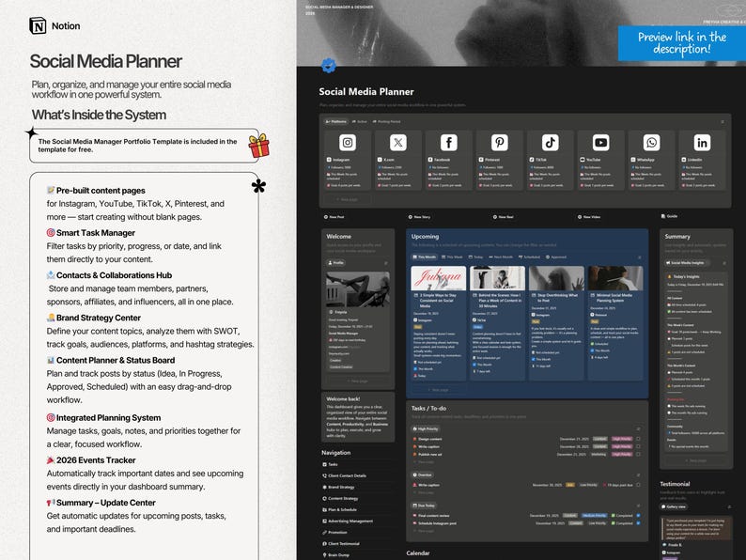Click the orange Ads tag on overdue caption
This screenshot has height=560, width=746.
tap(570, 485)
